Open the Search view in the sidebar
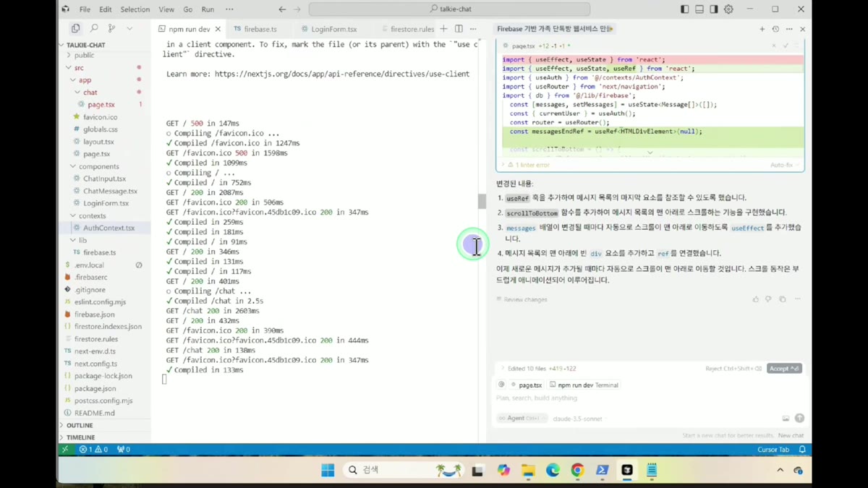Viewport: 868px width, 488px height. click(93, 28)
